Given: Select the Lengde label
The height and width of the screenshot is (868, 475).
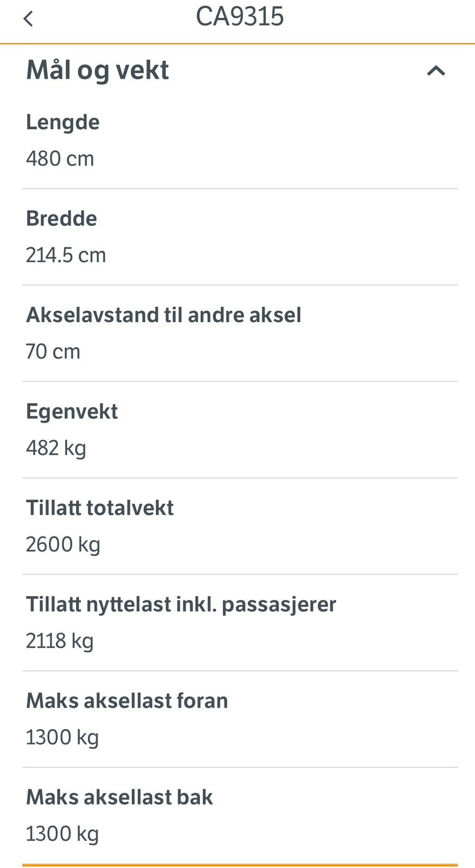Looking at the screenshot, I should (x=63, y=123).
